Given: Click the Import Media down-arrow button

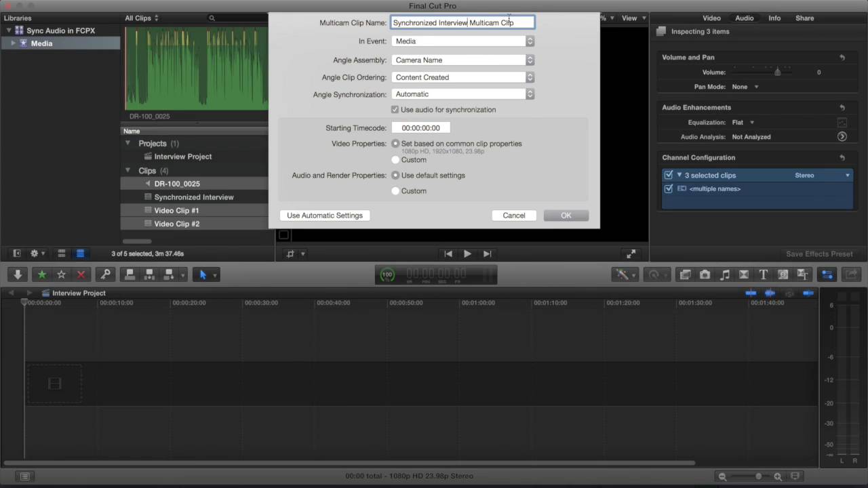Looking at the screenshot, I should point(18,274).
